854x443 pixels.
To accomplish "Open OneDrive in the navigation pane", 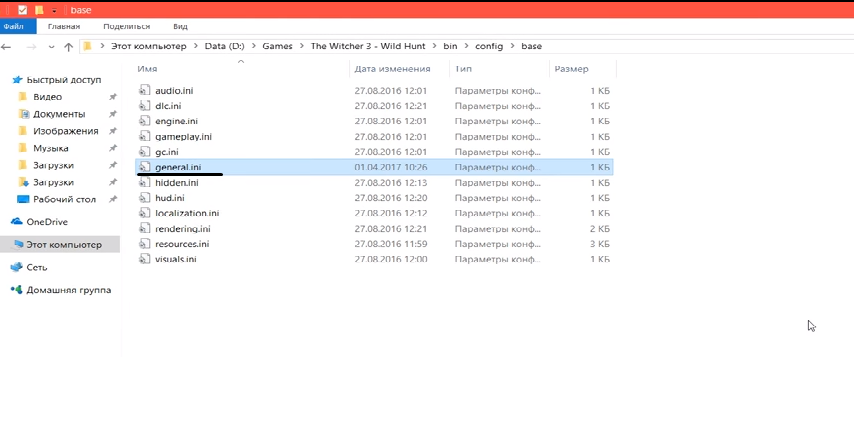I will coord(46,221).
